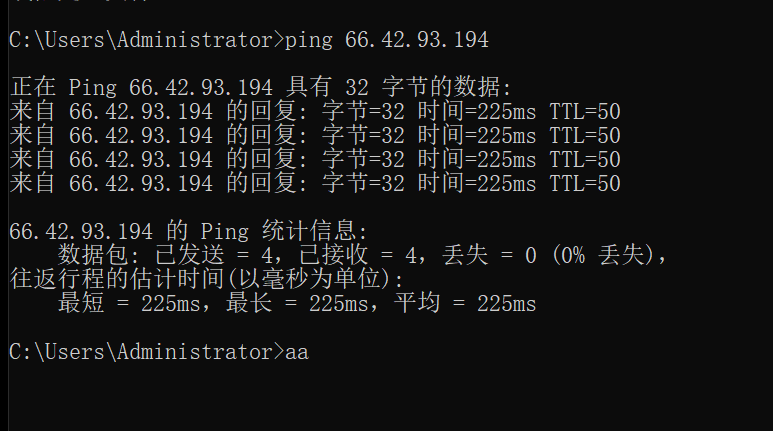773x431 pixels.
Task: Click the typed "aa" at the prompt
Action: click(x=297, y=353)
